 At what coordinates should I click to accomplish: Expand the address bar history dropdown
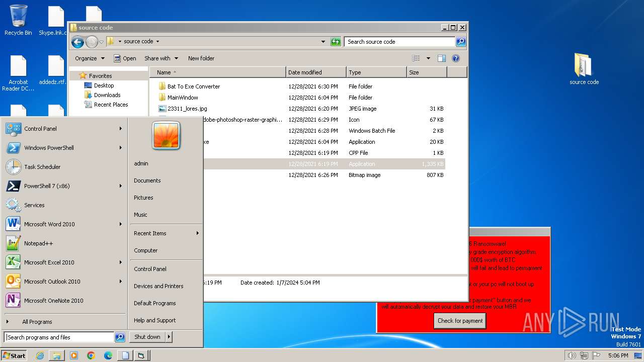[323, 42]
